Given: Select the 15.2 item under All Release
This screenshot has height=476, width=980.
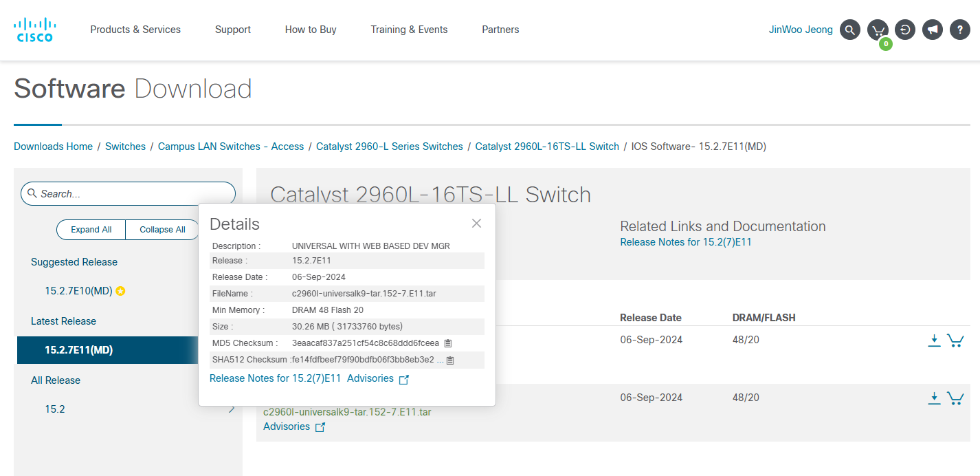Looking at the screenshot, I should (x=55, y=409).
